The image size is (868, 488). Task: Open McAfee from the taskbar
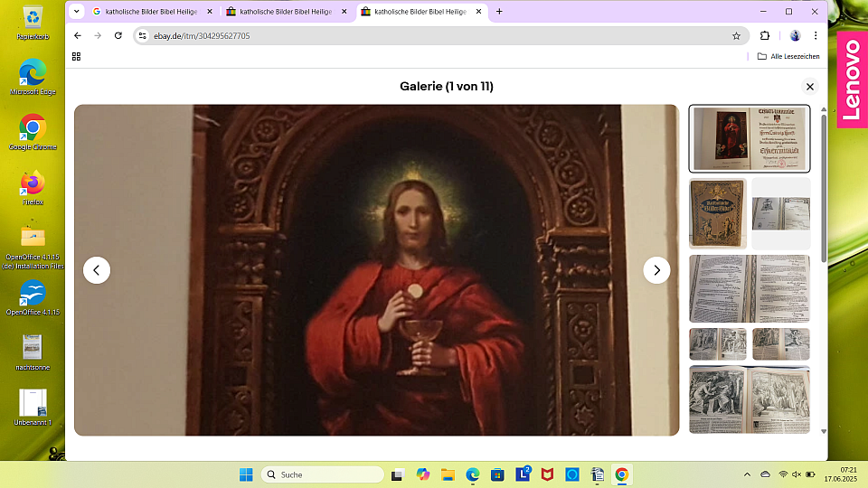coord(548,474)
